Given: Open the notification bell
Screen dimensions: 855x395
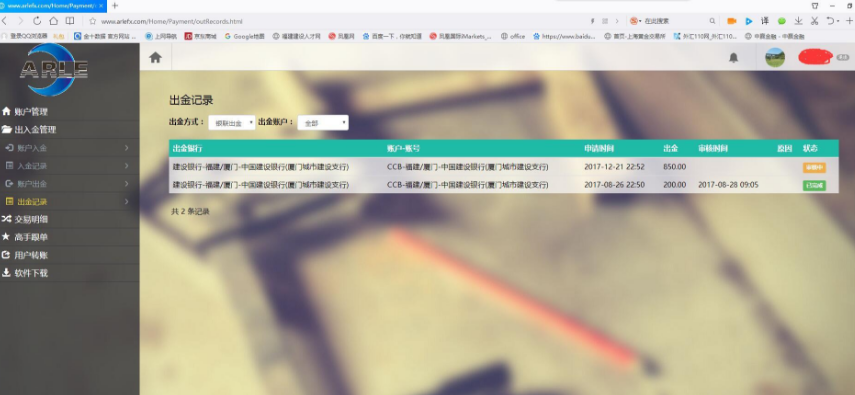Looking at the screenshot, I should 733,58.
